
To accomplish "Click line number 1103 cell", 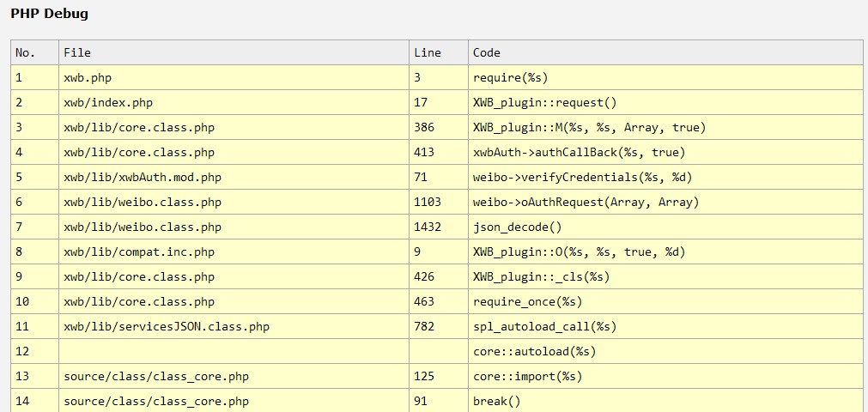I will tap(428, 202).
